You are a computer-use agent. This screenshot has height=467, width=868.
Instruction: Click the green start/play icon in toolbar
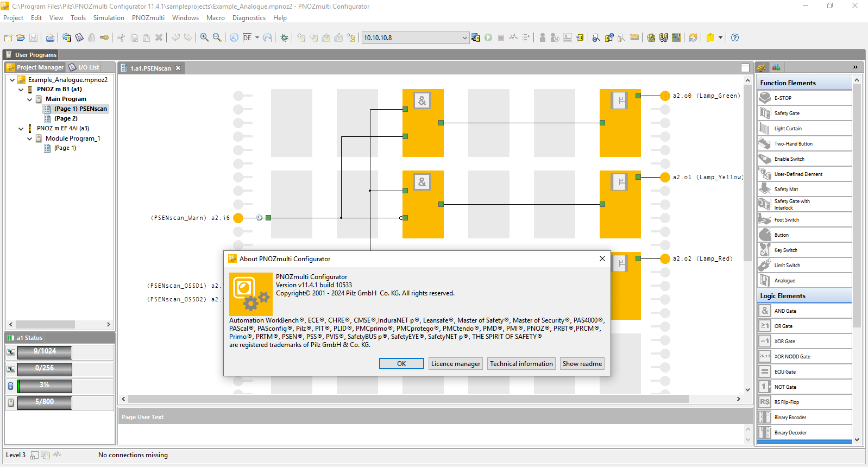[x=488, y=37]
